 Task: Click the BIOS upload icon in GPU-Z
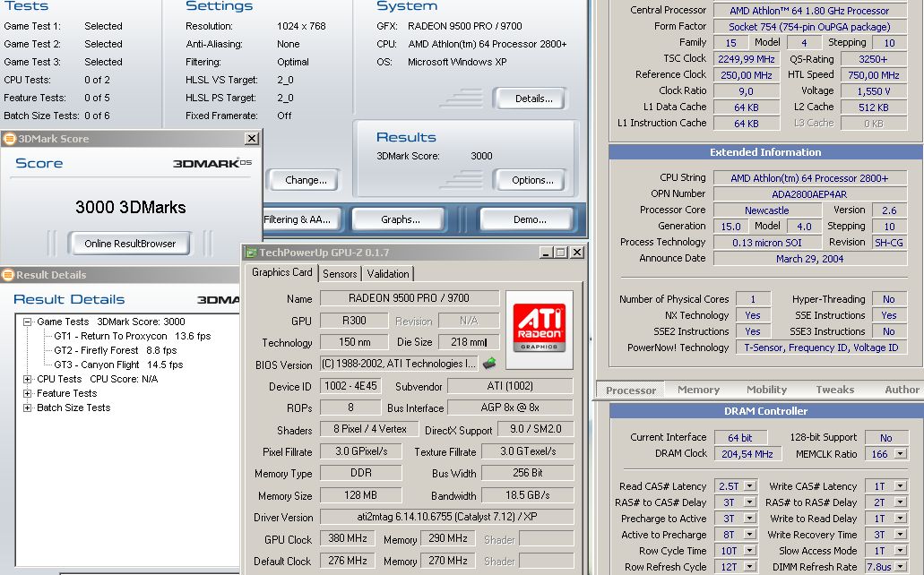pyautogui.click(x=489, y=364)
